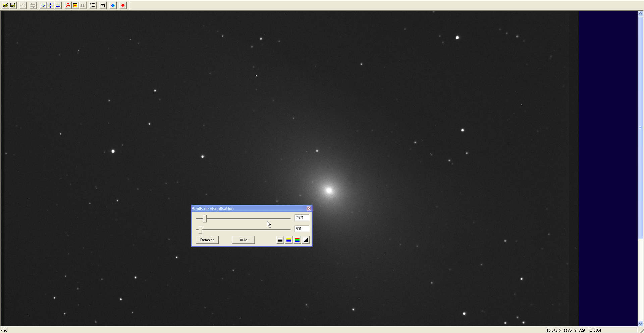The height and width of the screenshot is (333, 644).
Task: Select the red green blue palette
Action: tap(298, 240)
